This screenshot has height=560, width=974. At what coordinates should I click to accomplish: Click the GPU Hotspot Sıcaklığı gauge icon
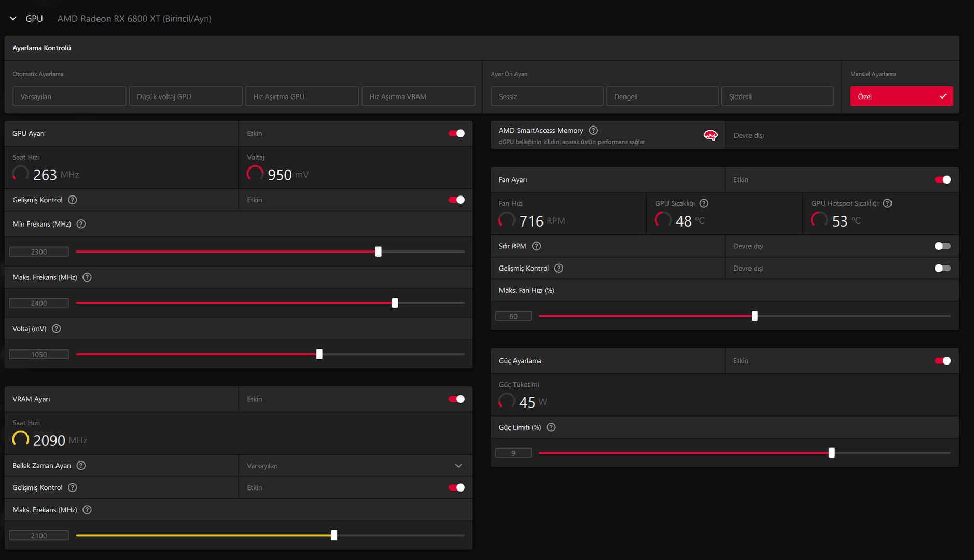[819, 220]
